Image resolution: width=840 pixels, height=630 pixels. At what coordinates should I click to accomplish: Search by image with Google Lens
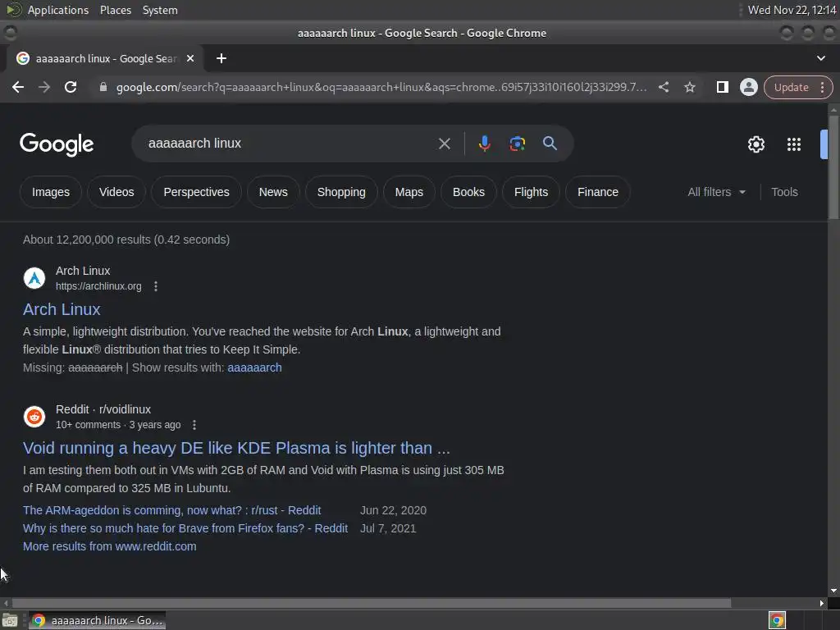[517, 144]
